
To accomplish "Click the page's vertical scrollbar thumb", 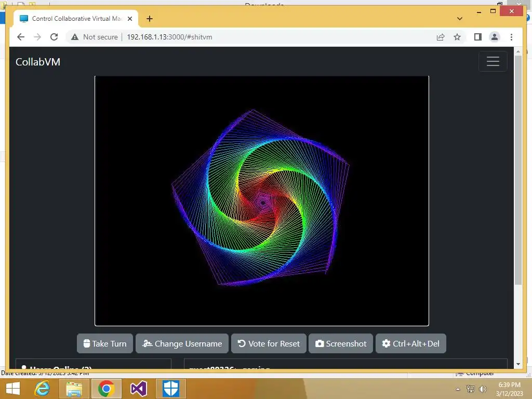I will coord(518,170).
